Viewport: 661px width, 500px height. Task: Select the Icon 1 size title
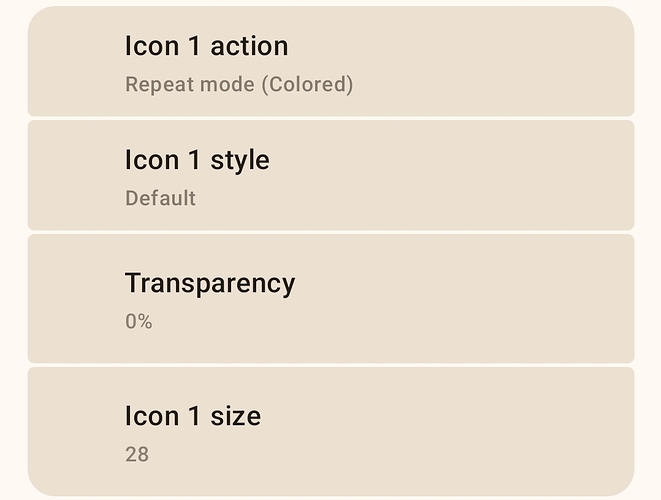point(193,416)
